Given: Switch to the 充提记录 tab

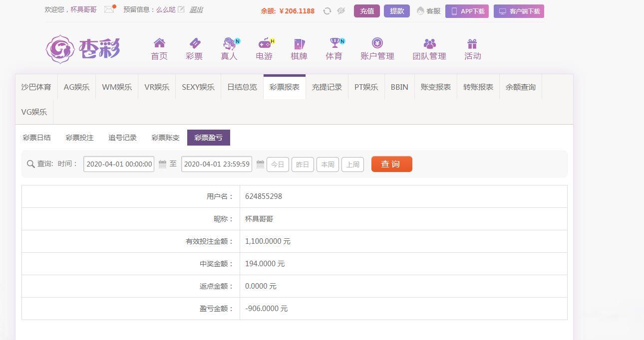Looking at the screenshot, I should click(327, 87).
